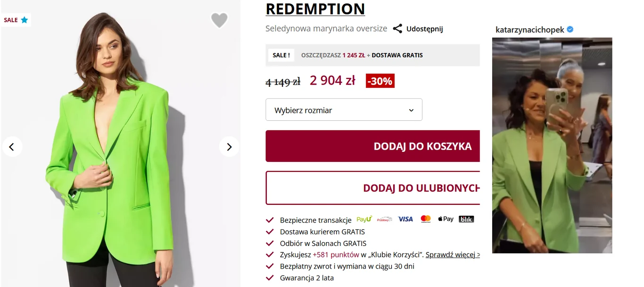Image resolution: width=644 pixels, height=287 pixels.
Task: Add product to favorites with heart icon
Action: pyautogui.click(x=219, y=20)
